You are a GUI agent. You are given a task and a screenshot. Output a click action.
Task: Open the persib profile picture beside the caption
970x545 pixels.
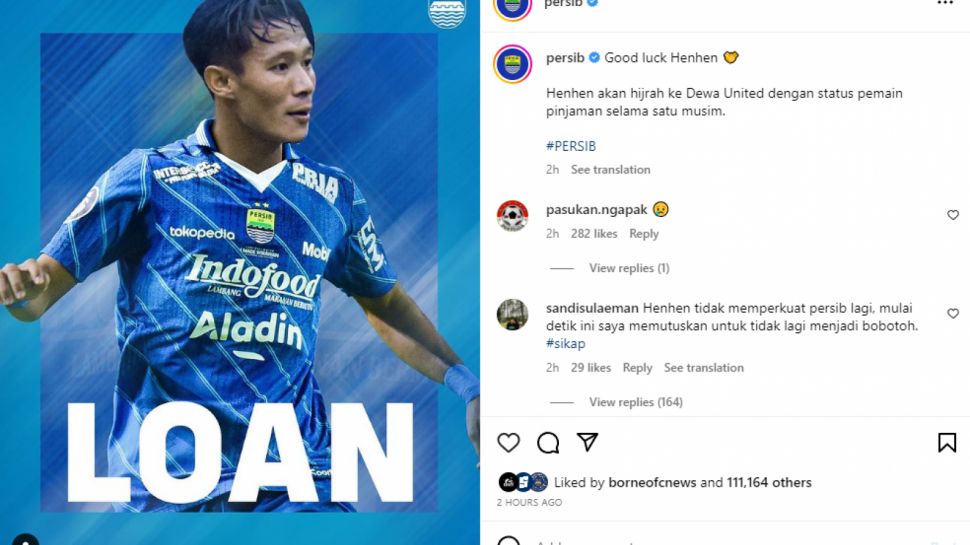512,64
